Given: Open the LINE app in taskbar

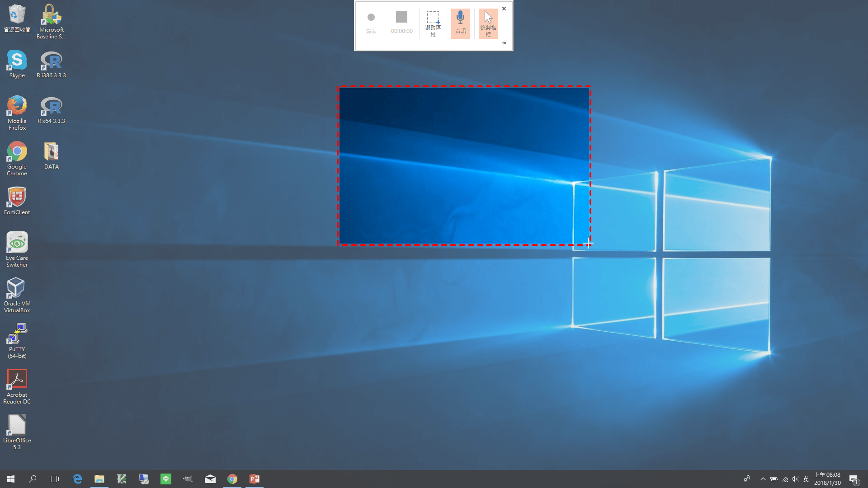Looking at the screenshot, I should click(166, 479).
